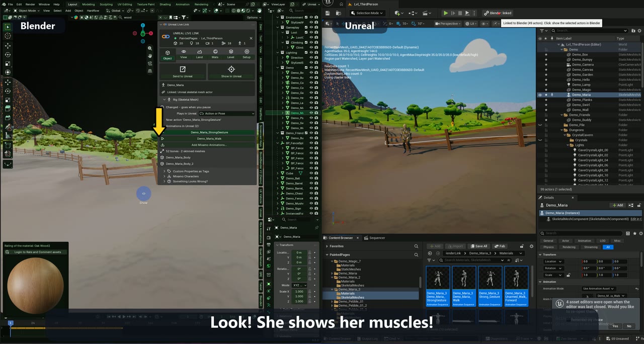The image size is (644, 344).
Task: Click Yes to re-open asset editors
Action: pyautogui.click(x=615, y=326)
